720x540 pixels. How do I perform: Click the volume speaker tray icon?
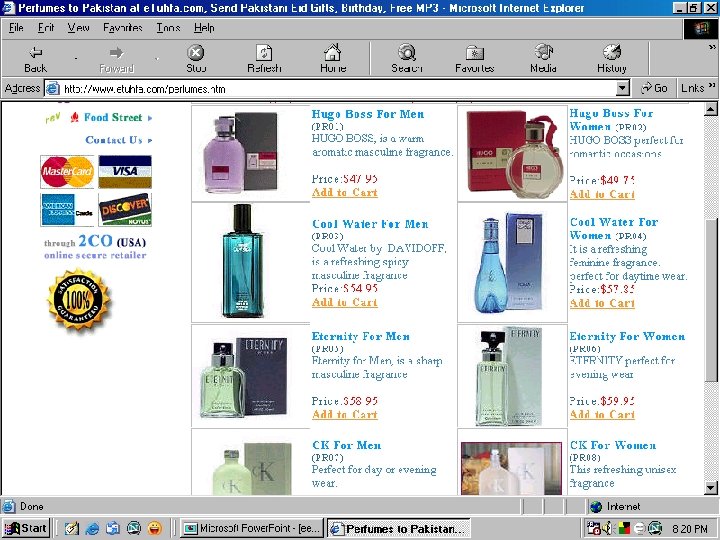click(x=608, y=529)
